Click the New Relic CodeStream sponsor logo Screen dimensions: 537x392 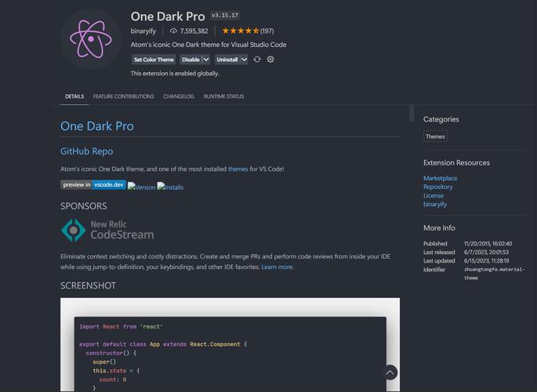click(x=107, y=230)
